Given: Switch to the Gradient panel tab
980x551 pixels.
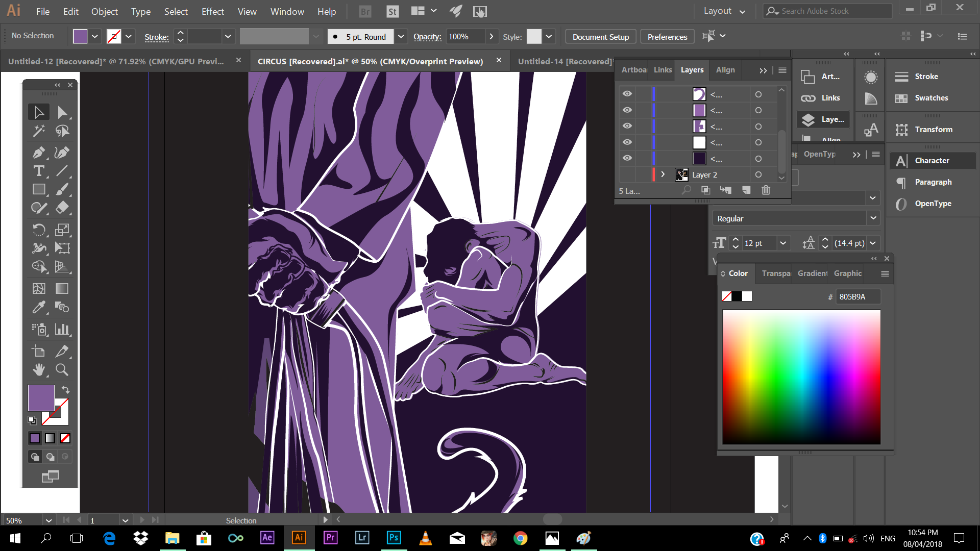Looking at the screenshot, I should coord(813,273).
